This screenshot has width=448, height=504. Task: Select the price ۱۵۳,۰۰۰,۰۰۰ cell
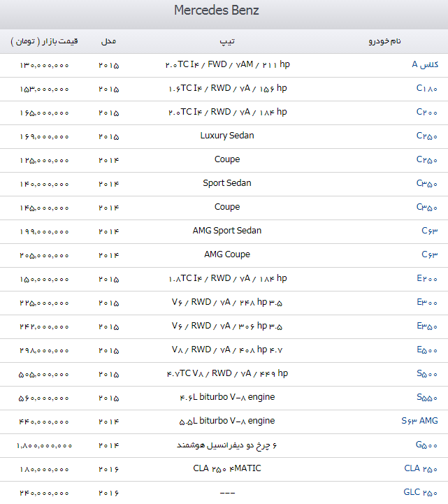44,89
